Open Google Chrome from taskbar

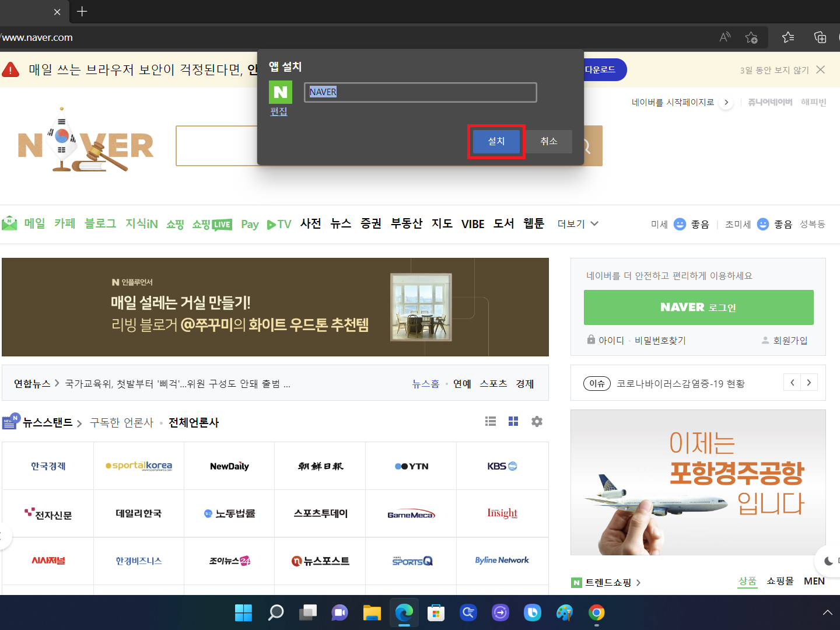pos(596,612)
